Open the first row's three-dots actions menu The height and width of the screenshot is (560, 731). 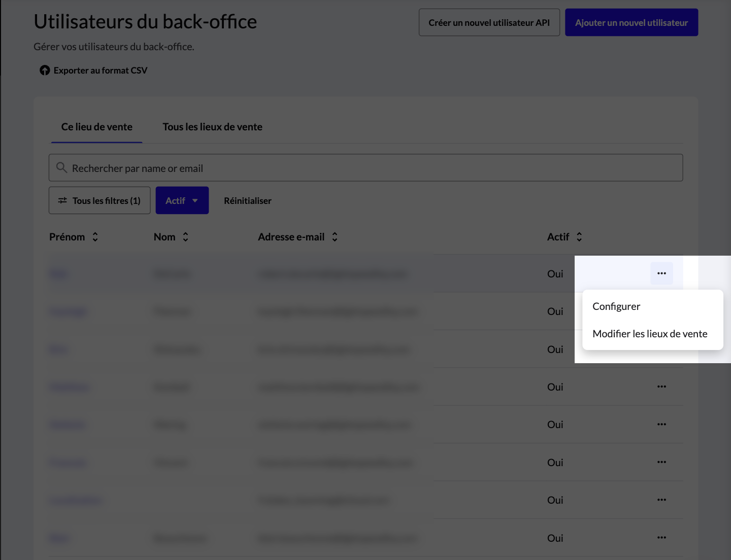click(661, 273)
